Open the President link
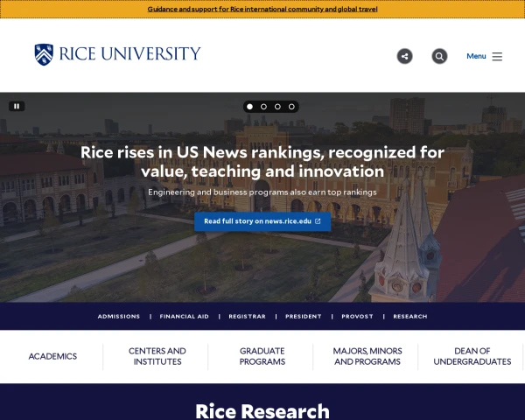Viewport: 525px width, 420px height. click(304, 317)
